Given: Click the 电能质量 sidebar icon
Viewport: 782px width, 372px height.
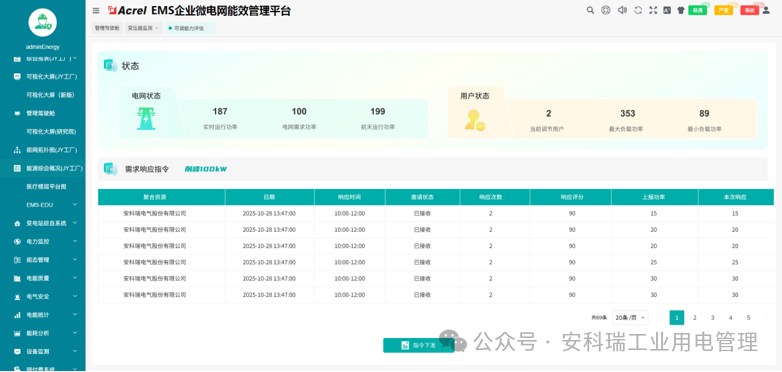Looking at the screenshot, I should (17, 278).
